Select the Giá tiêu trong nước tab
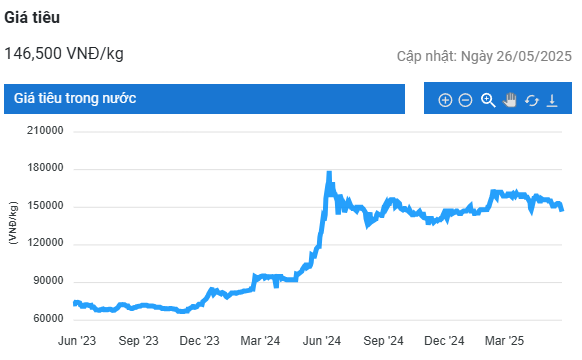The width and height of the screenshot is (582, 360). coord(204,99)
